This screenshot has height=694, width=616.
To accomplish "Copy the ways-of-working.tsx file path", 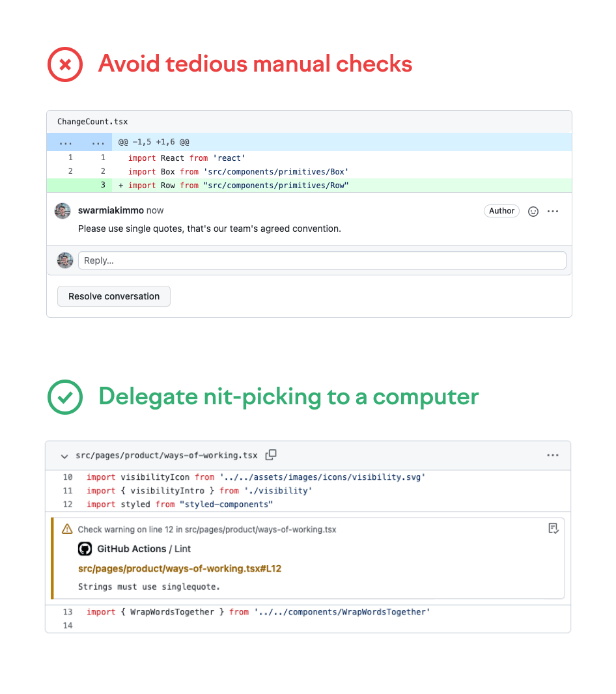I will (271, 455).
